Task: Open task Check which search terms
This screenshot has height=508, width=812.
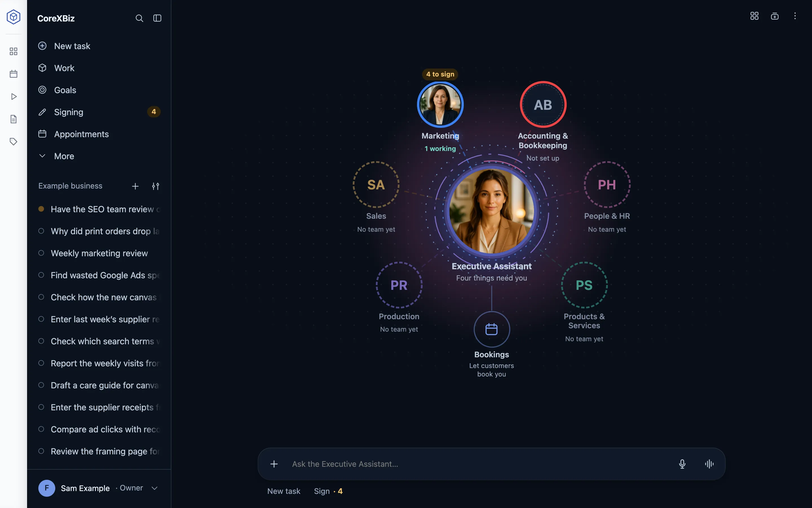Action: (x=99, y=341)
